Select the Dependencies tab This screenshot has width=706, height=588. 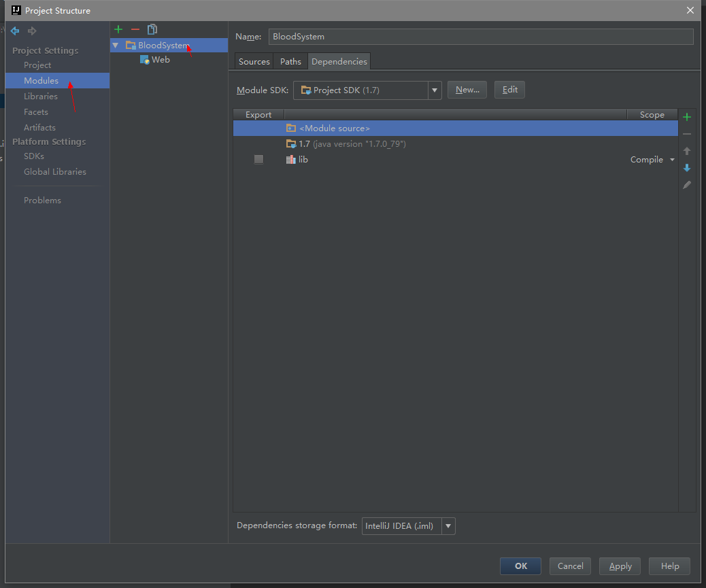tap(339, 62)
